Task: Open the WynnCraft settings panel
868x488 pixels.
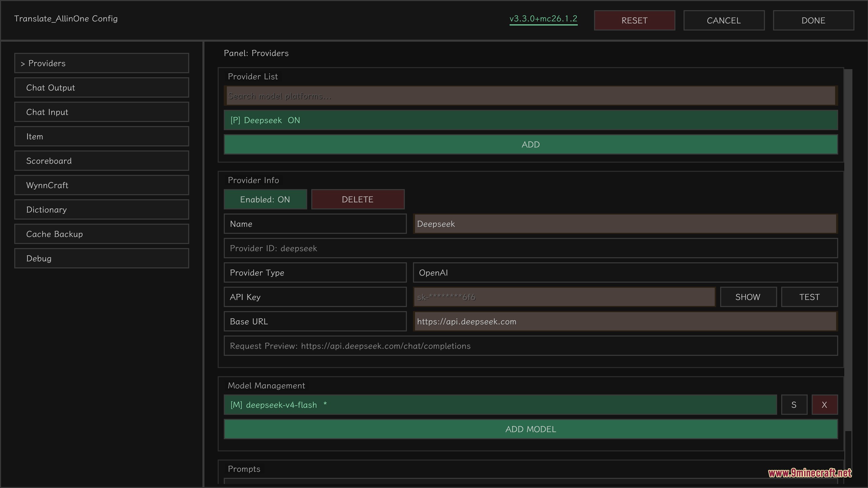Action: (x=101, y=185)
